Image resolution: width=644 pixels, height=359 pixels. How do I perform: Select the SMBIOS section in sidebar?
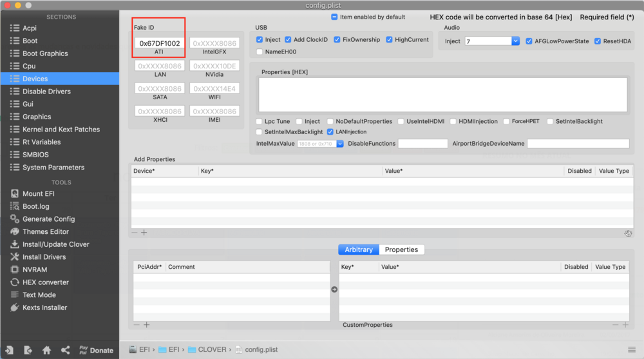pos(35,155)
